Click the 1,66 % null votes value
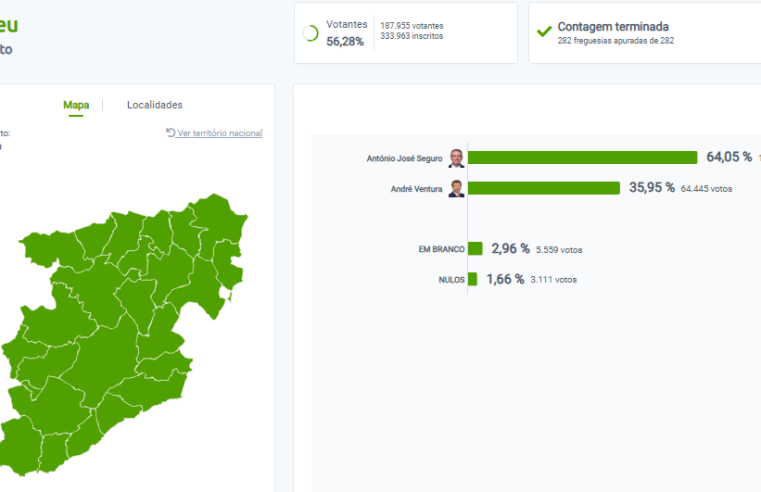 (x=505, y=279)
